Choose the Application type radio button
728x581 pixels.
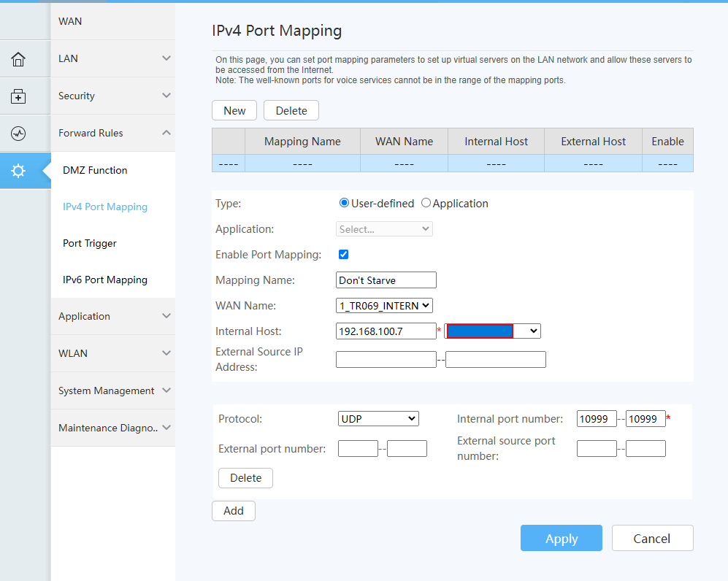[426, 204]
